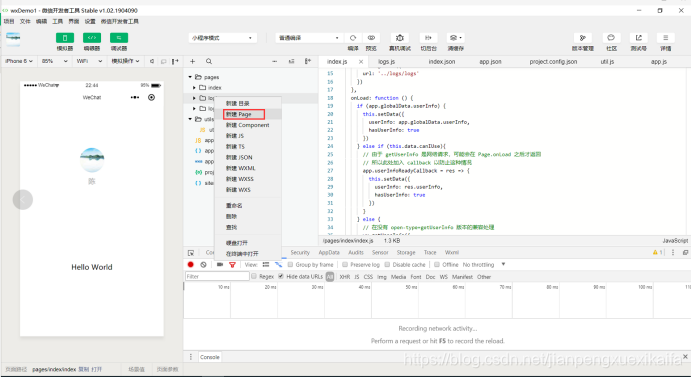Click the capture screenshots camera icon
This screenshot has height=378, width=692.
point(220,265)
